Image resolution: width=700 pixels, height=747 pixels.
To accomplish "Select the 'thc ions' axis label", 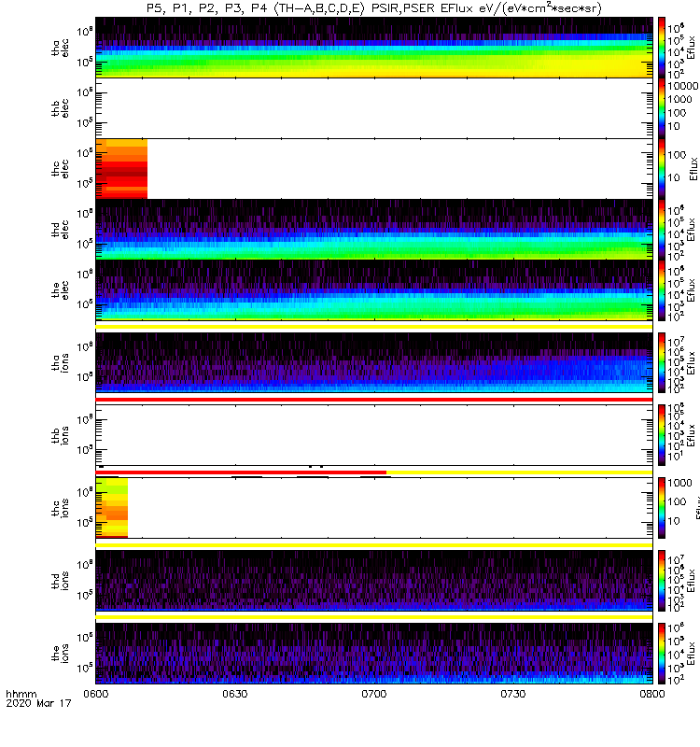I will (60, 508).
